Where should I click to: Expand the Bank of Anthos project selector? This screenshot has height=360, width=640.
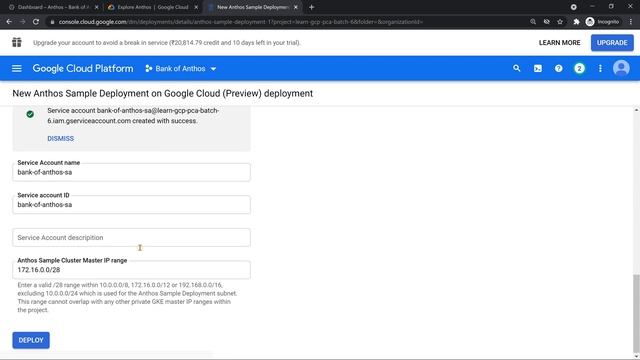tap(181, 69)
